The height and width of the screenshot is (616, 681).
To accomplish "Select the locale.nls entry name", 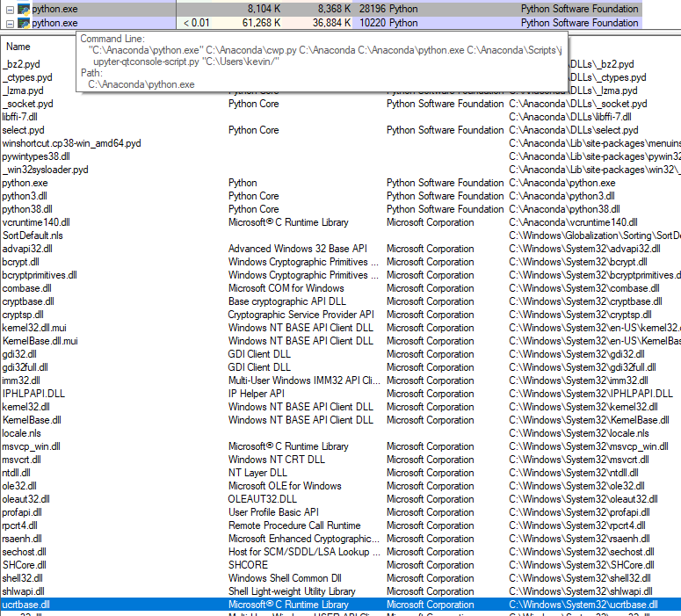I will tap(21, 433).
